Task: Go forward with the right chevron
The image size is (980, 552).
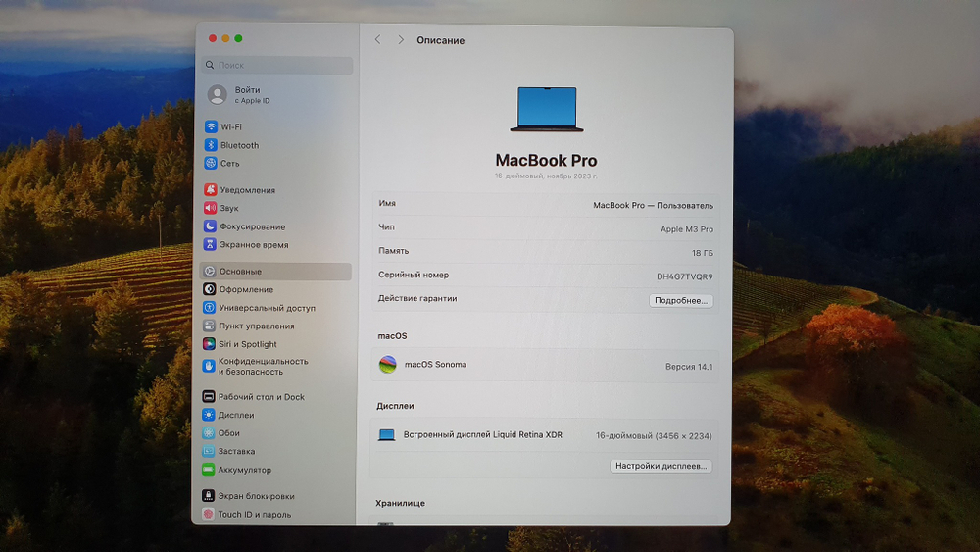Action: pos(401,39)
